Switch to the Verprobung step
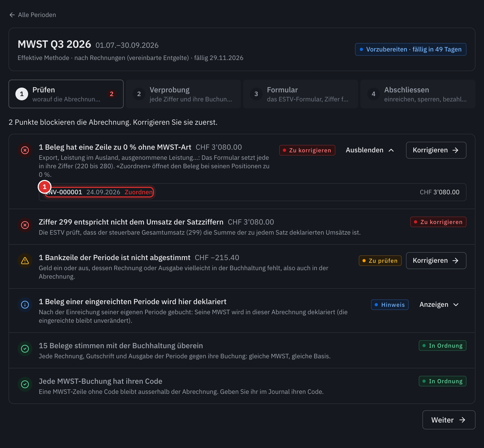The height and width of the screenshot is (448, 484). 183,94
